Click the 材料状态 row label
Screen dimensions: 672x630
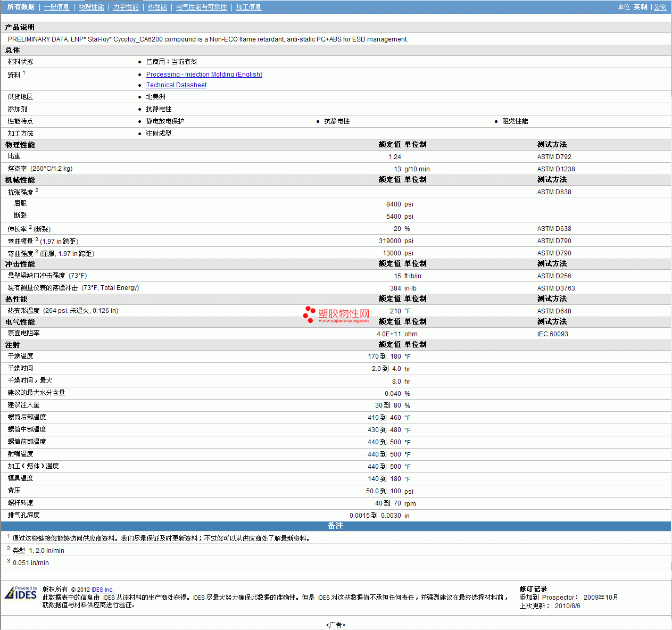[20, 62]
